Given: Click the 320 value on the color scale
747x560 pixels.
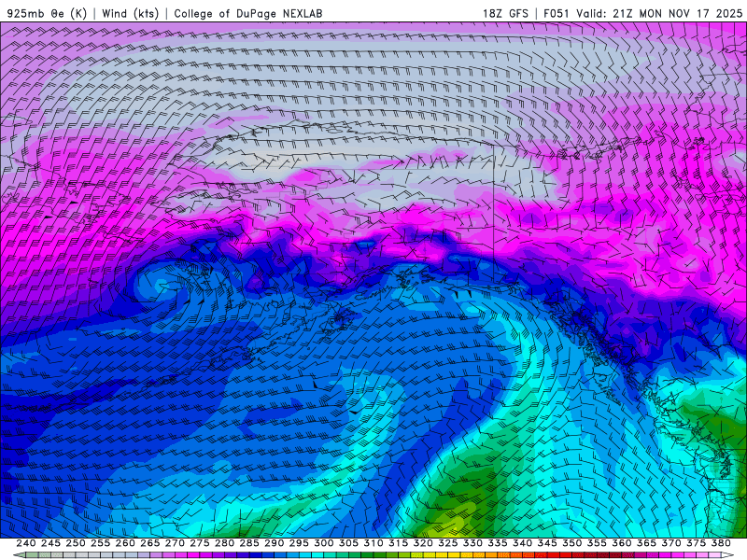Looking at the screenshot, I should (x=423, y=543).
